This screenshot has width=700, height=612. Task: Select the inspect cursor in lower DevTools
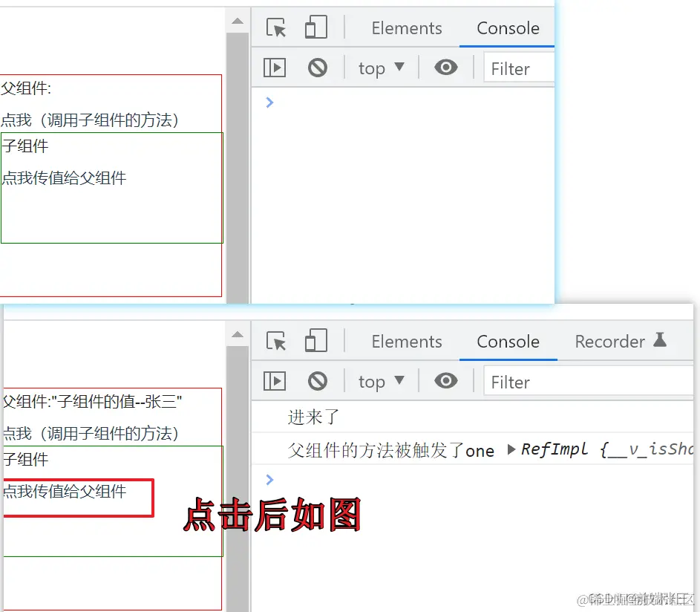click(x=275, y=341)
